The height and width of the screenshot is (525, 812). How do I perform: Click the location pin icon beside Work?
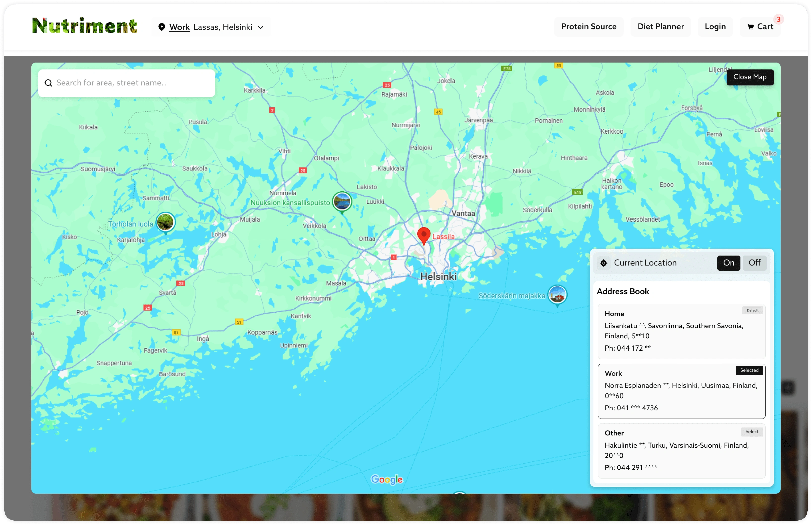point(161,27)
